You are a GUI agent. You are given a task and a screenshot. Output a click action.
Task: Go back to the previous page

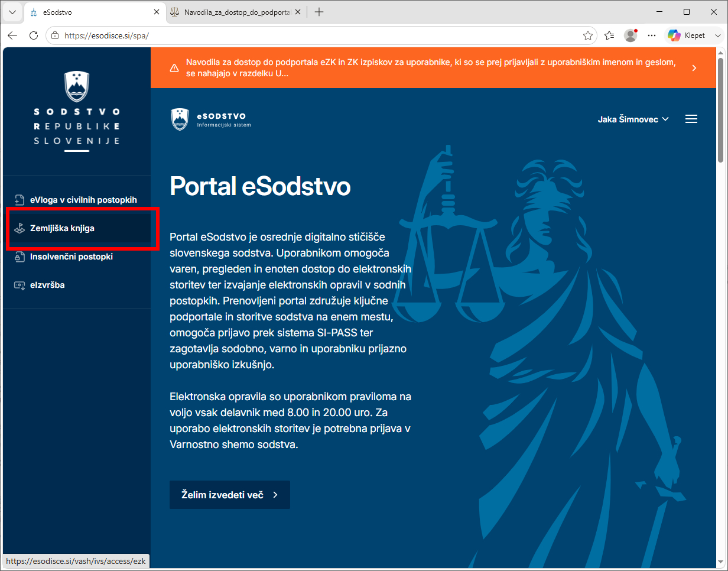(x=12, y=35)
